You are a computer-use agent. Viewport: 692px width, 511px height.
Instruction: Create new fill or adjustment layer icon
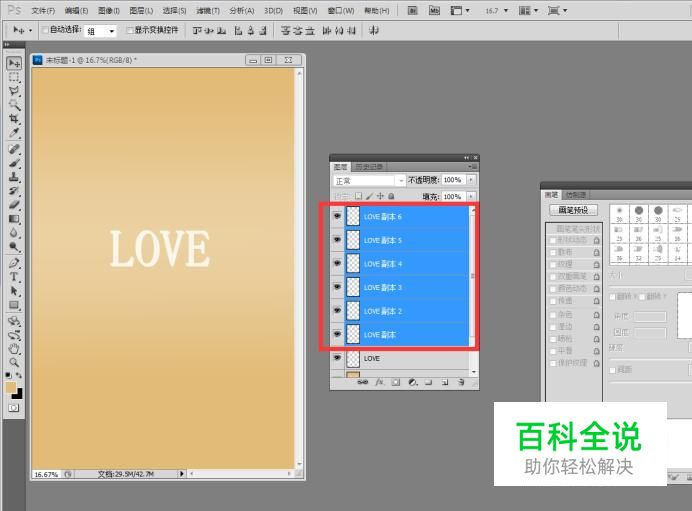412,382
